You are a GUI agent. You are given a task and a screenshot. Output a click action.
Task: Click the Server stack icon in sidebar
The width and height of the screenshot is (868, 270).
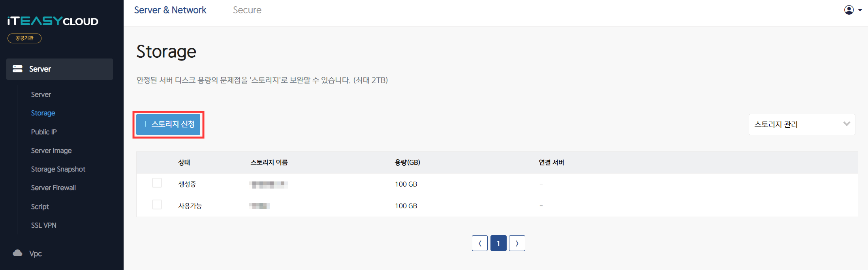(17, 69)
